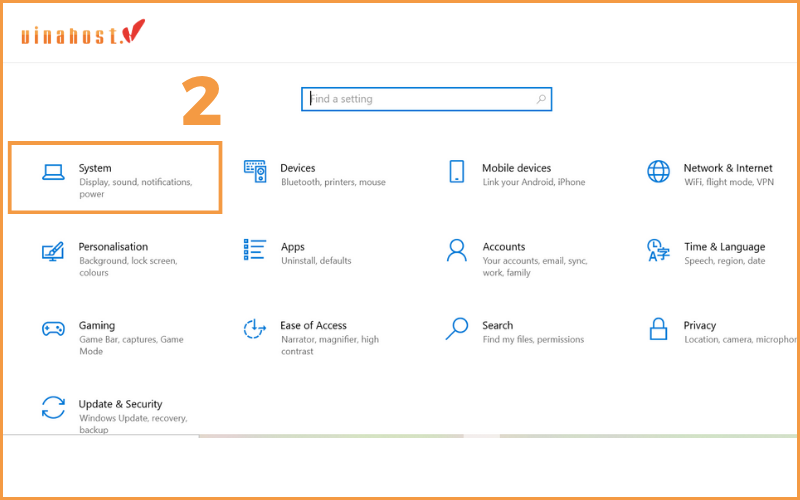
Task: Open the Ease of Access icon
Action: tap(255, 329)
